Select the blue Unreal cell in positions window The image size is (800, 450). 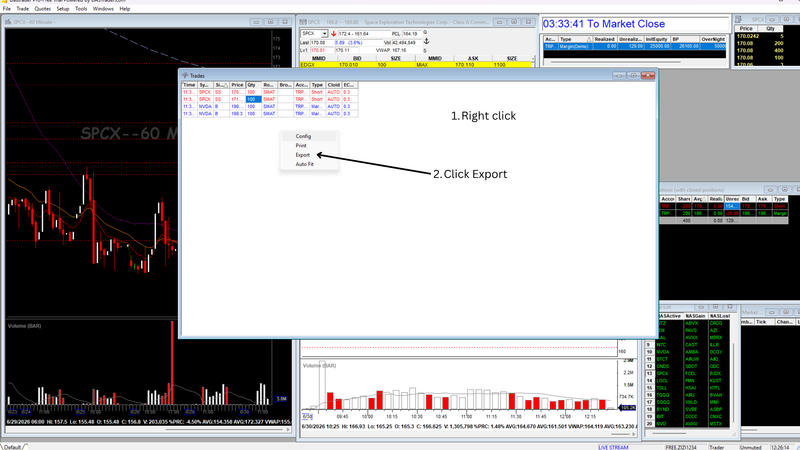coord(732,206)
